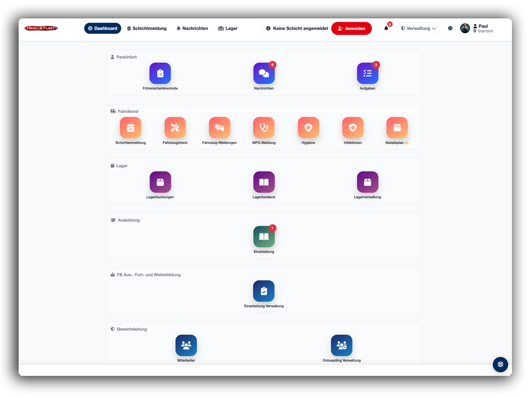Image resolution: width=532 pixels, height=397 pixels.
Task: Open Onboarding Verwaltung tile
Action: click(x=341, y=345)
